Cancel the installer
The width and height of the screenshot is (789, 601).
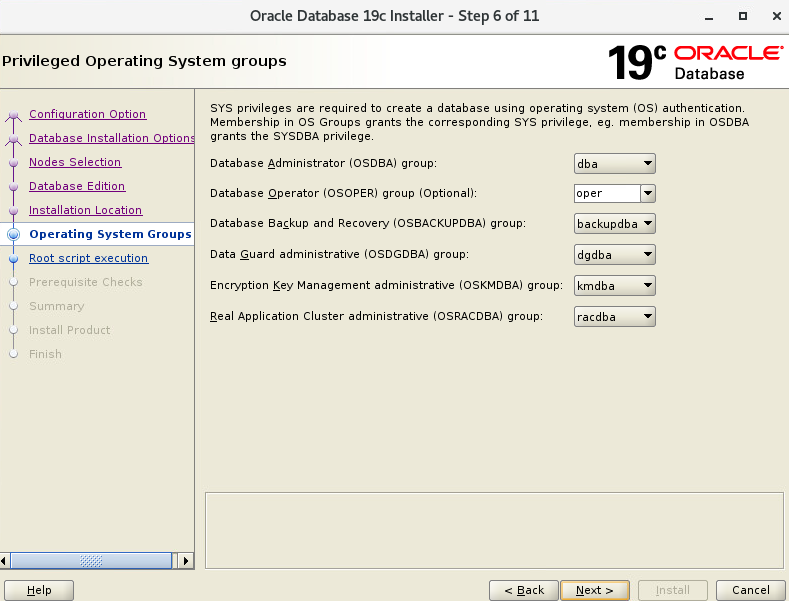tap(750, 590)
